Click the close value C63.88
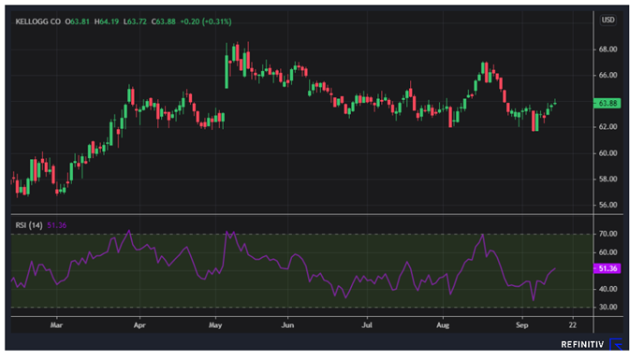The image size is (644, 359). (164, 22)
